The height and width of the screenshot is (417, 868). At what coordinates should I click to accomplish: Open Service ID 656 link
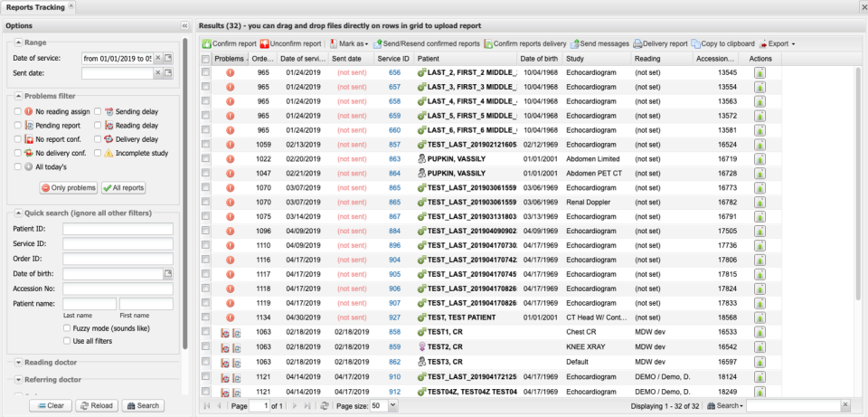pos(395,72)
